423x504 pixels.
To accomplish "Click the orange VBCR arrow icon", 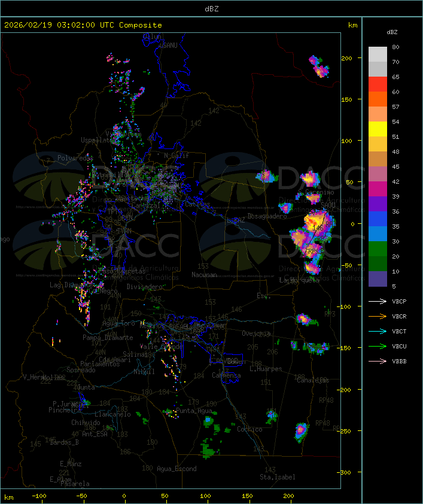I will [x=378, y=316].
